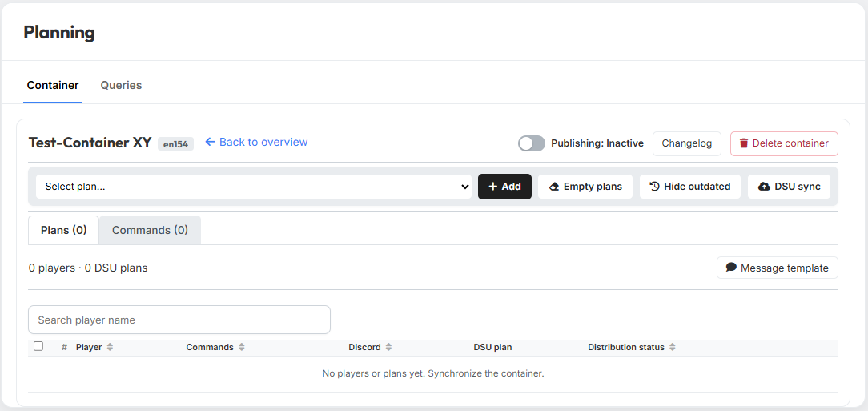
Task: Click the left arrow icon beside Back to overview
Action: (x=211, y=143)
